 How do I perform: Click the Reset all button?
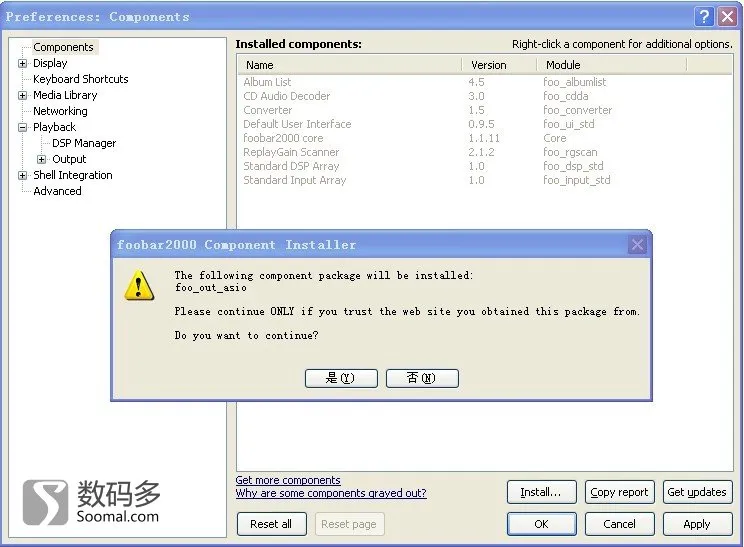point(271,524)
